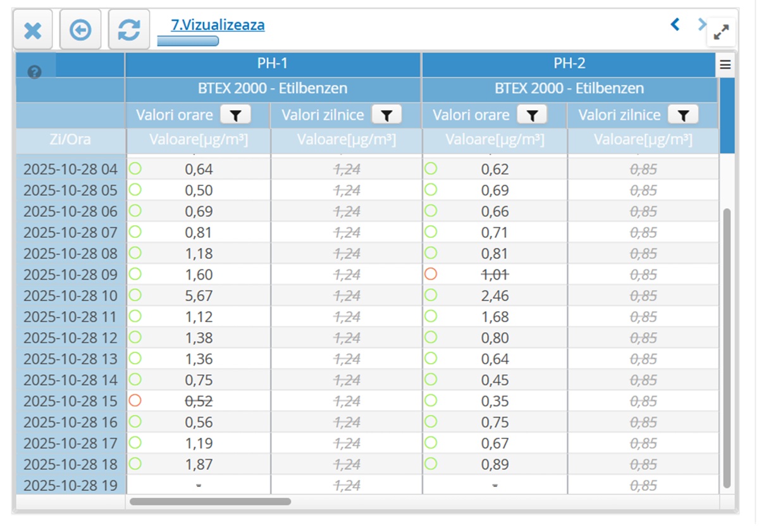This screenshot has width=759, height=532.
Task: Click the fullscreen expand arrows icon
Action: coord(721,32)
